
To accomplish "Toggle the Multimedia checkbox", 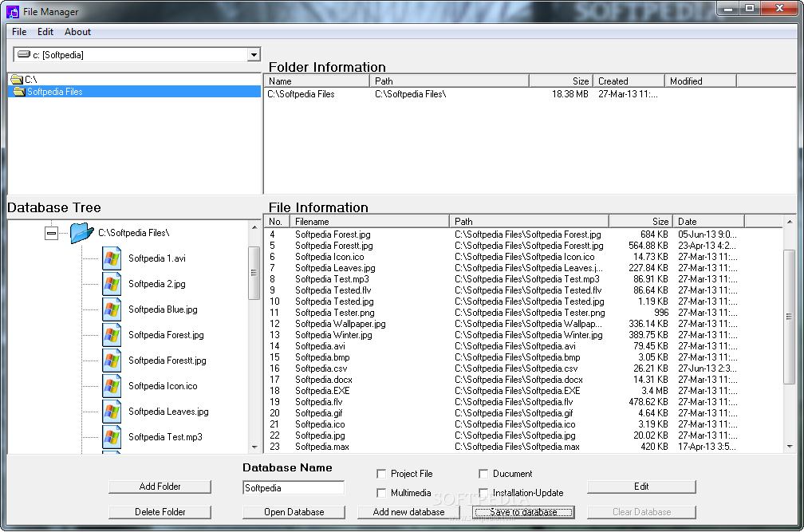I will tap(381, 493).
